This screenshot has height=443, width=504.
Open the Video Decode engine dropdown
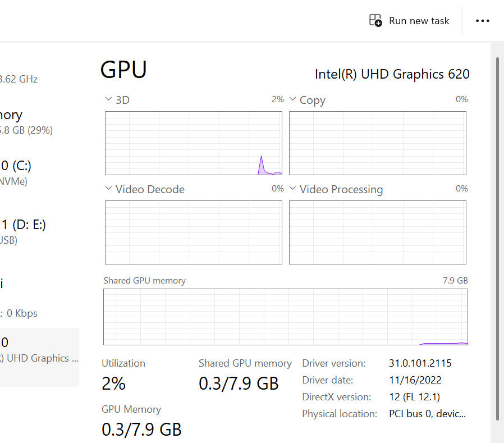[108, 189]
